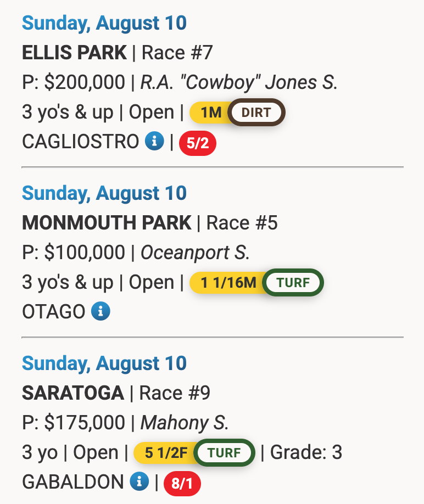Click the 5 1/2F distance pill
Screen dimensions: 424x504
point(165,453)
